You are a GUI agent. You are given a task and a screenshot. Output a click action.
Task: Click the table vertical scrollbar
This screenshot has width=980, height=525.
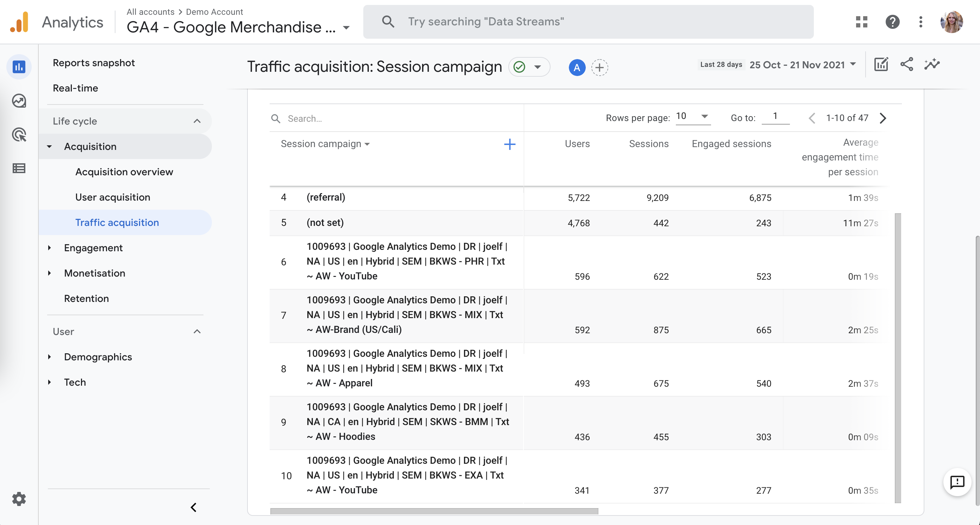(897, 358)
